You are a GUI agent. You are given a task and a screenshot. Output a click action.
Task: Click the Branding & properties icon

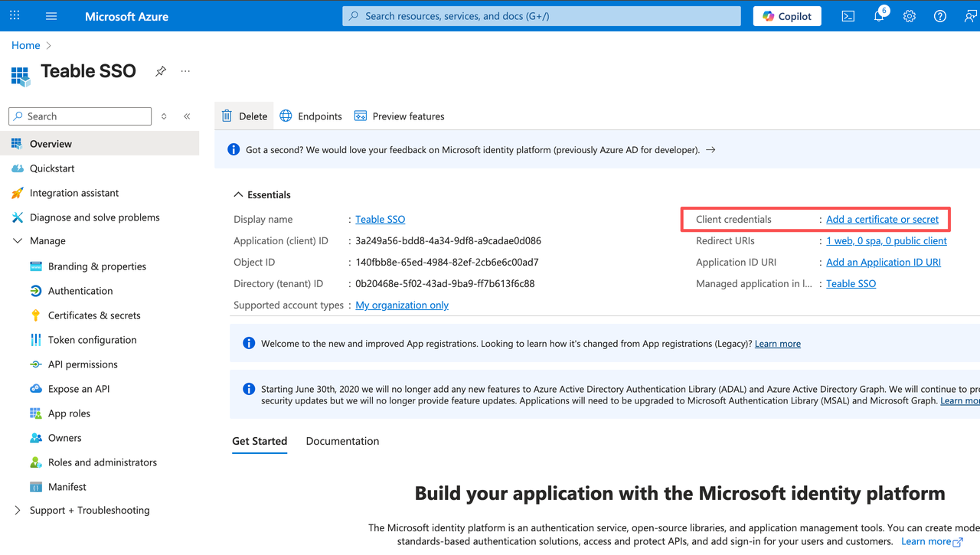tap(35, 266)
